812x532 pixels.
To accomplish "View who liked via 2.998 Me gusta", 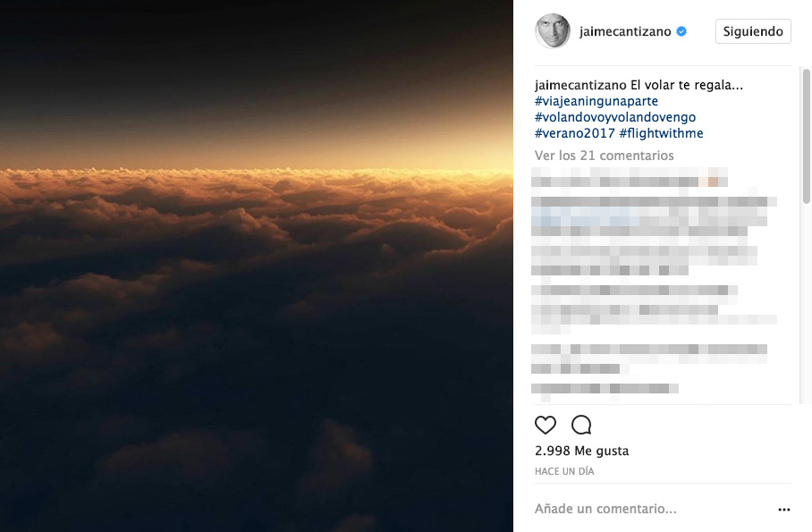I will [x=581, y=451].
